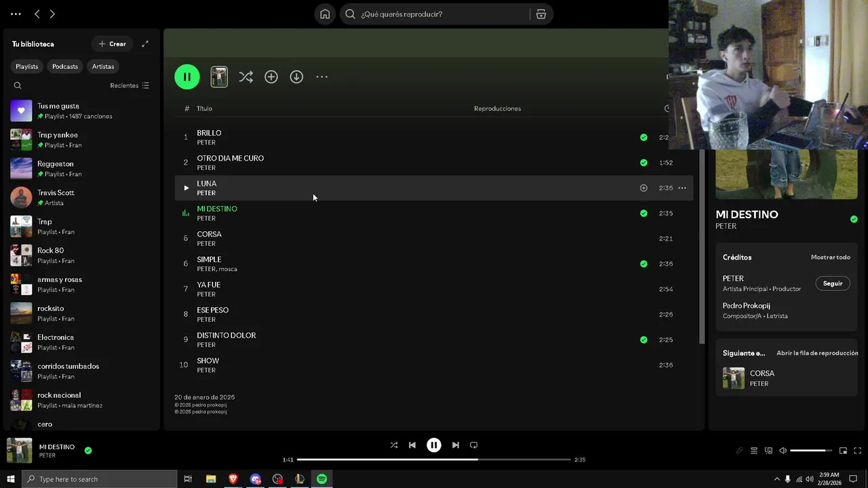Open connect to a device icon
The image size is (868, 488).
click(x=768, y=451)
